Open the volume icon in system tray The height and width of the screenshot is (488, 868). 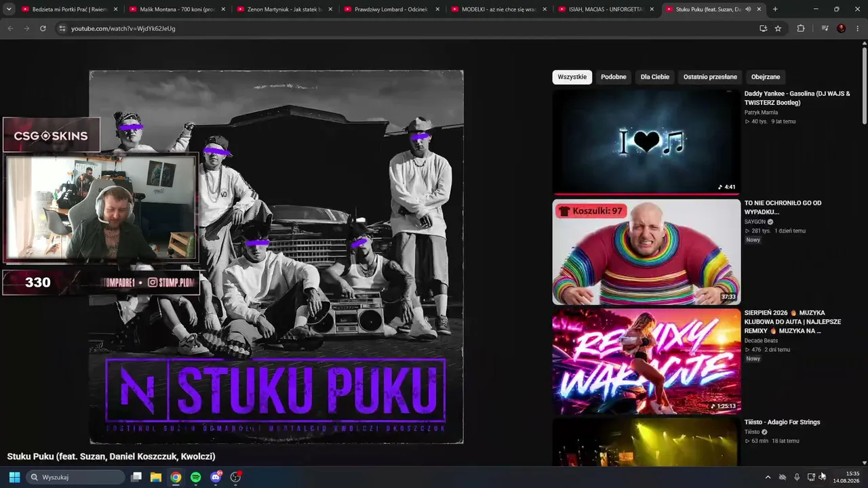click(x=823, y=477)
